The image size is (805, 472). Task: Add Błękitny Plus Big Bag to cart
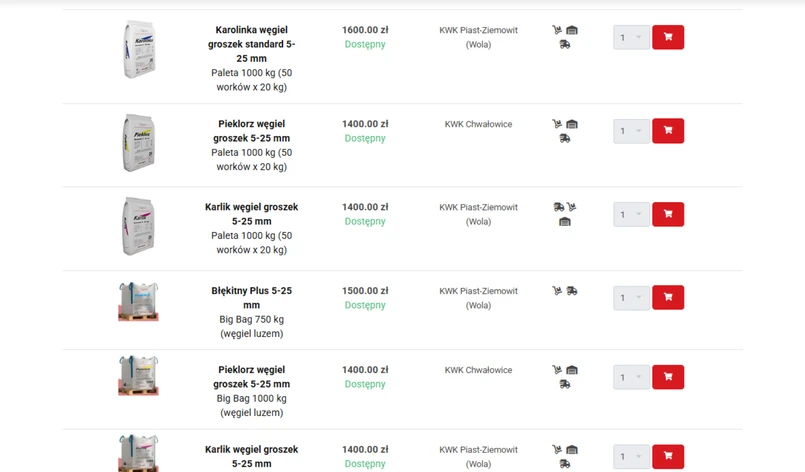[x=668, y=297]
